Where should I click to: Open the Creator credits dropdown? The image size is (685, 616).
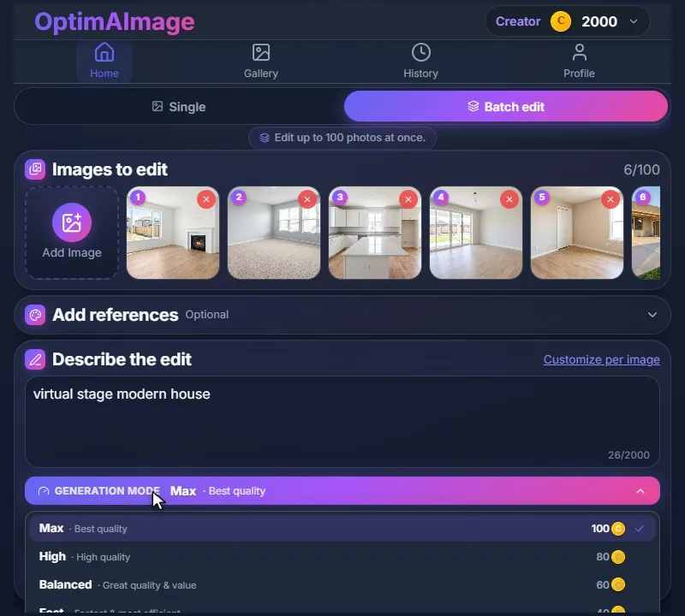(x=567, y=21)
